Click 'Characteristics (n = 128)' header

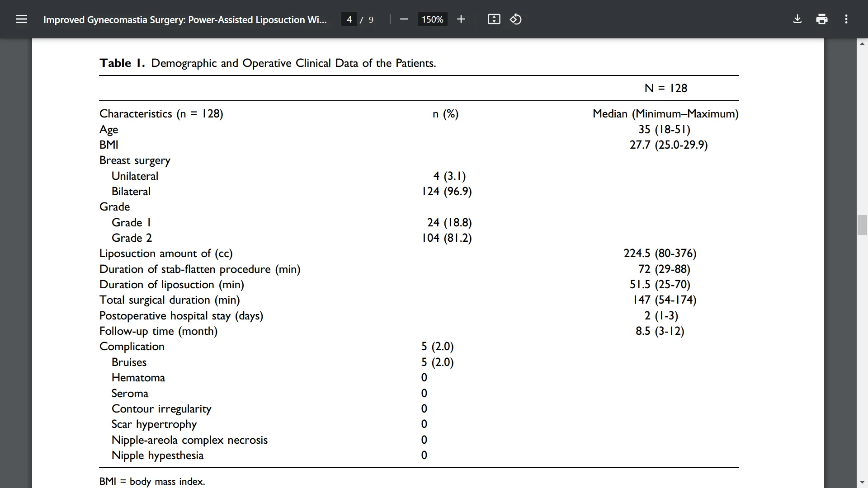[x=161, y=114]
